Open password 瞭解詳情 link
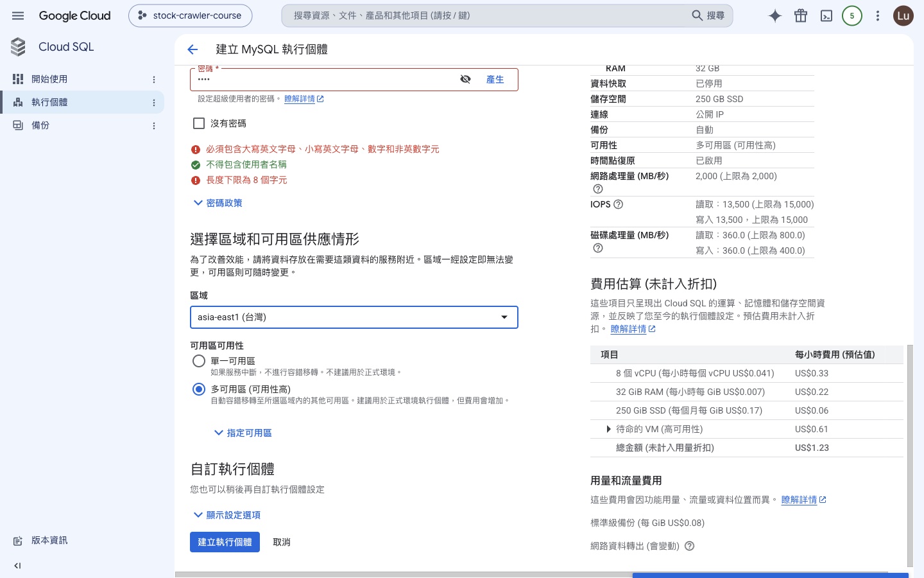Viewport: 924px width, 578px height. (x=304, y=99)
